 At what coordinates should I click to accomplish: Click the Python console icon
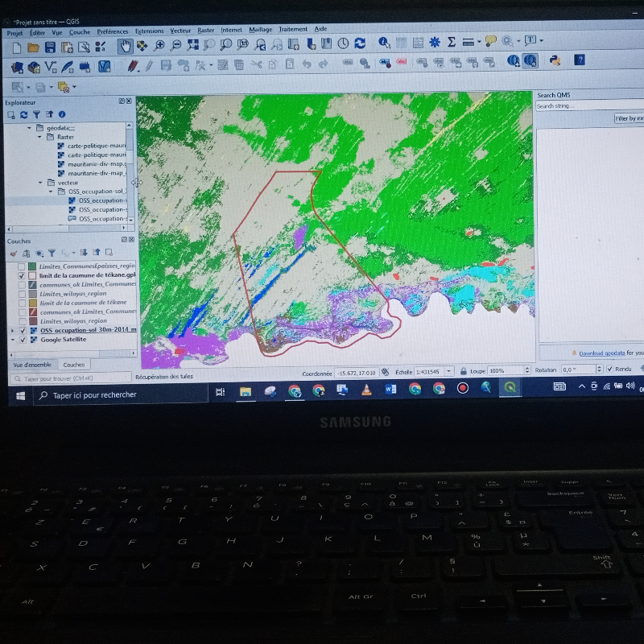pyautogui.click(x=555, y=60)
